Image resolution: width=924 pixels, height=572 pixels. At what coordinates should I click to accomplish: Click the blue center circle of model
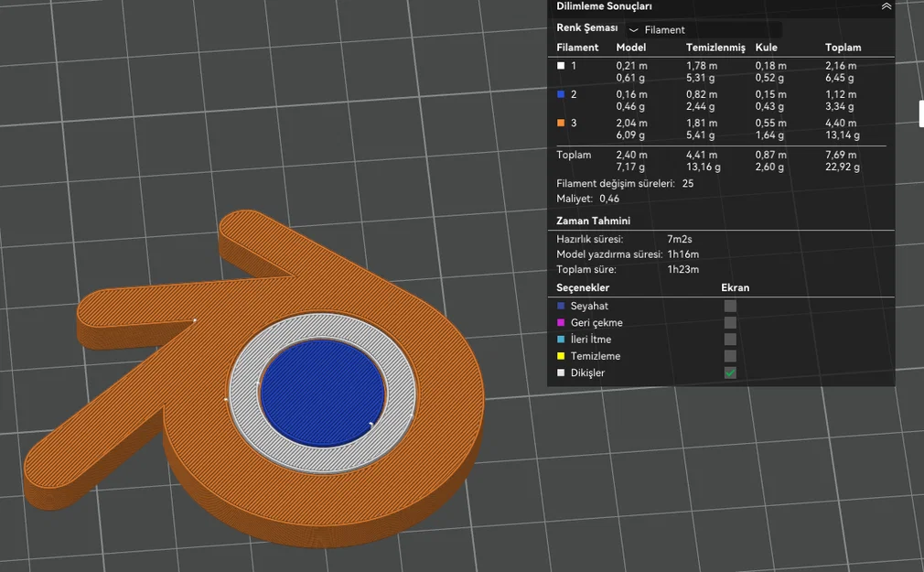322,392
